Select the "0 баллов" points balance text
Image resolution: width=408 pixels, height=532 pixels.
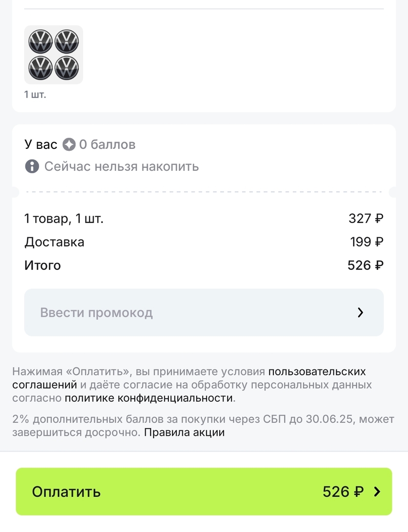click(x=107, y=144)
